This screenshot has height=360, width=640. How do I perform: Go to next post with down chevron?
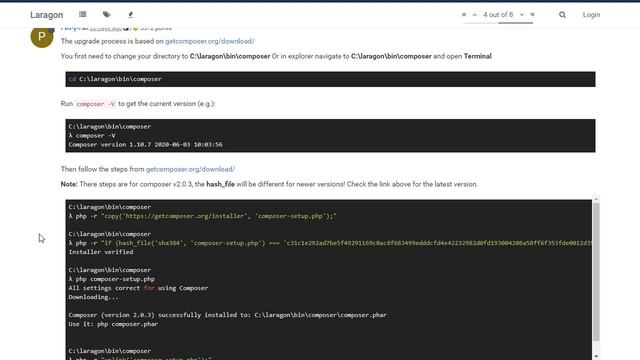coord(522,15)
